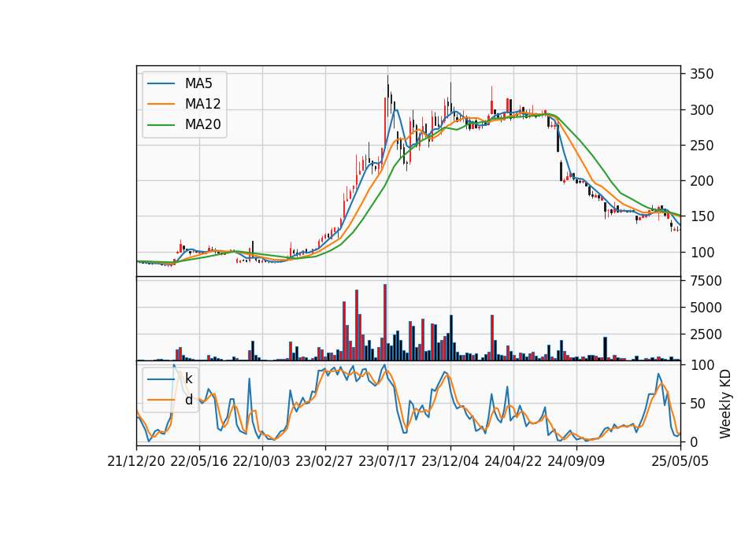Click the highest candlestick wick near 350
Viewport: 756px width, 543px height.
[x=387, y=96]
